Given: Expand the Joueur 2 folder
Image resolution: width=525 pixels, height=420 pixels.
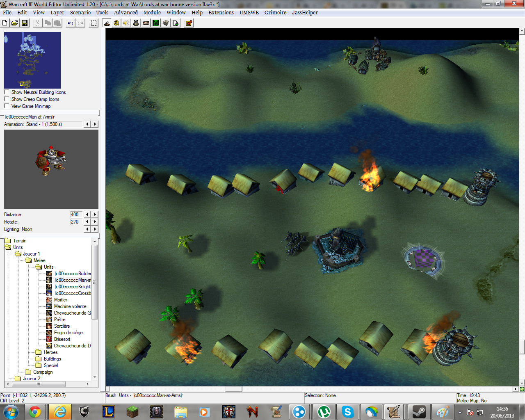Looking at the screenshot, I should click(x=31, y=379).
